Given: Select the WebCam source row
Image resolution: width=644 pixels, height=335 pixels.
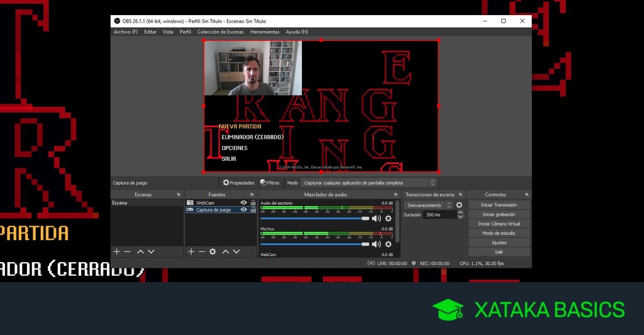Looking at the screenshot, I should 221,203.
